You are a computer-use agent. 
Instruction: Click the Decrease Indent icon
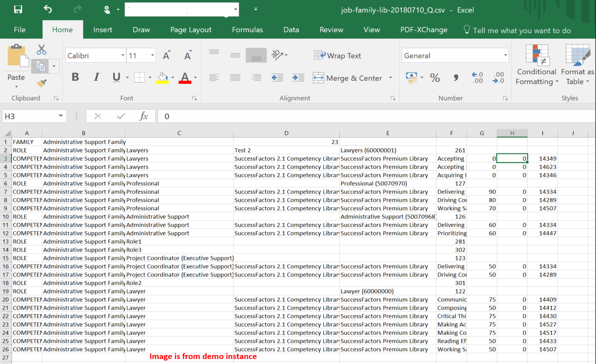[x=277, y=77]
